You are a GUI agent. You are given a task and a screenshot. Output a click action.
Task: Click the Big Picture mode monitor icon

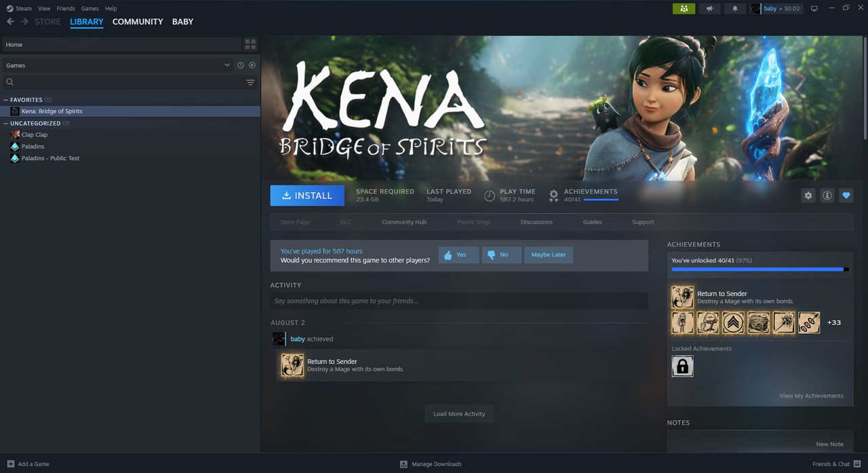[814, 9]
